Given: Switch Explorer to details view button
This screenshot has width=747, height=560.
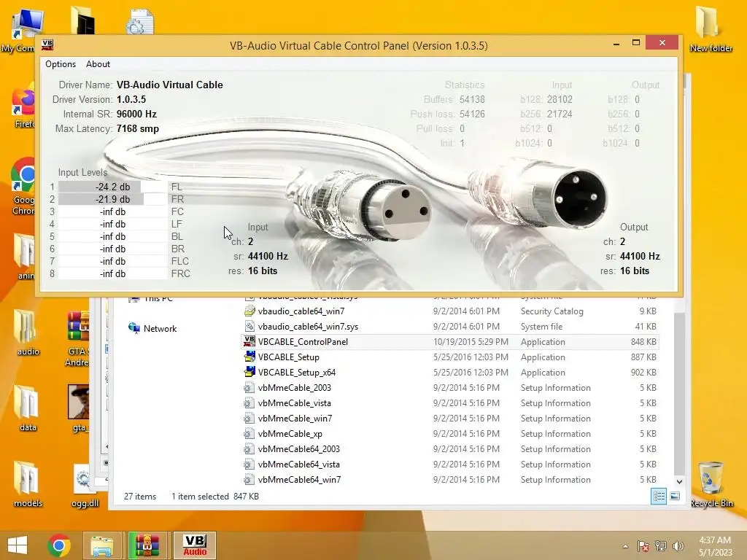Looking at the screenshot, I should 659,496.
